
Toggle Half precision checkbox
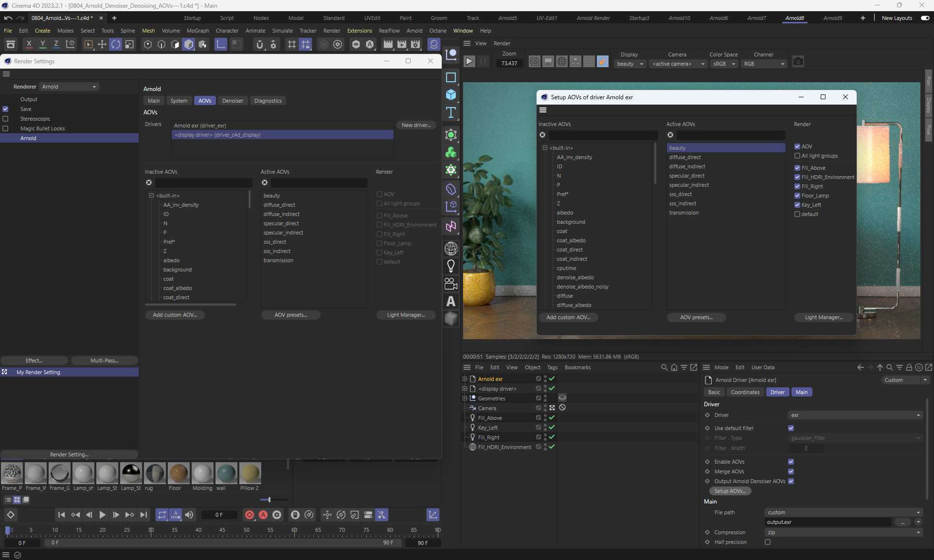768,542
